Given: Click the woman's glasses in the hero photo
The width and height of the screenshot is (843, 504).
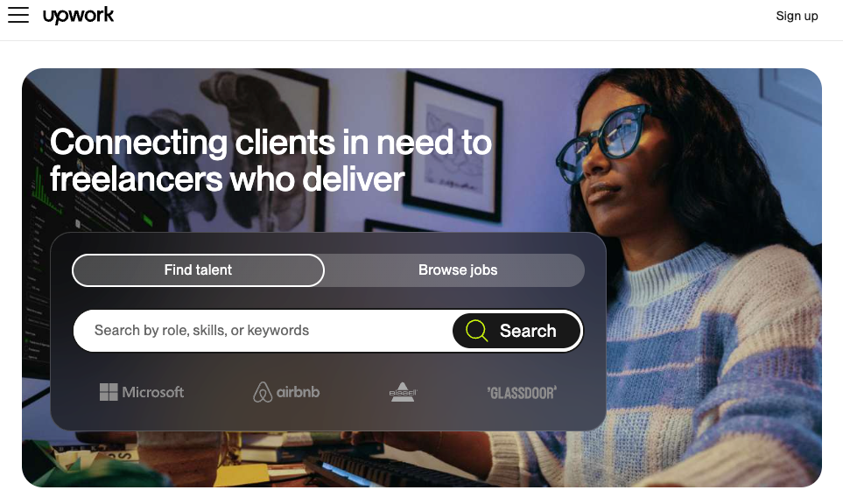Looking at the screenshot, I should [x=601, y=142].
